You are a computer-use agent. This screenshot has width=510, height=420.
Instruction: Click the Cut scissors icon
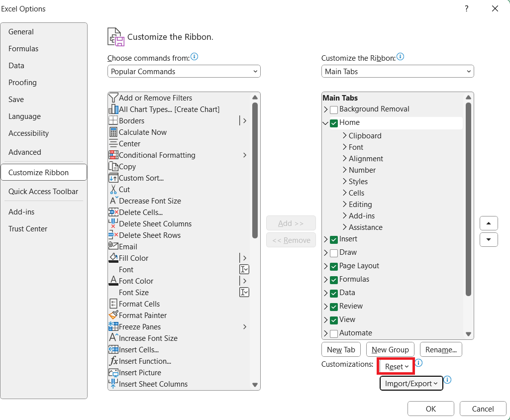click(x=113, y=189)
